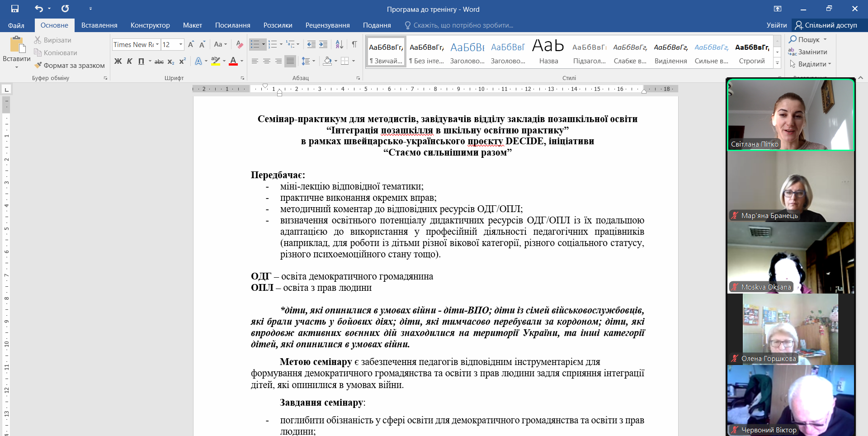Open the Вставлення ribbon tab

tap(99, 25)
